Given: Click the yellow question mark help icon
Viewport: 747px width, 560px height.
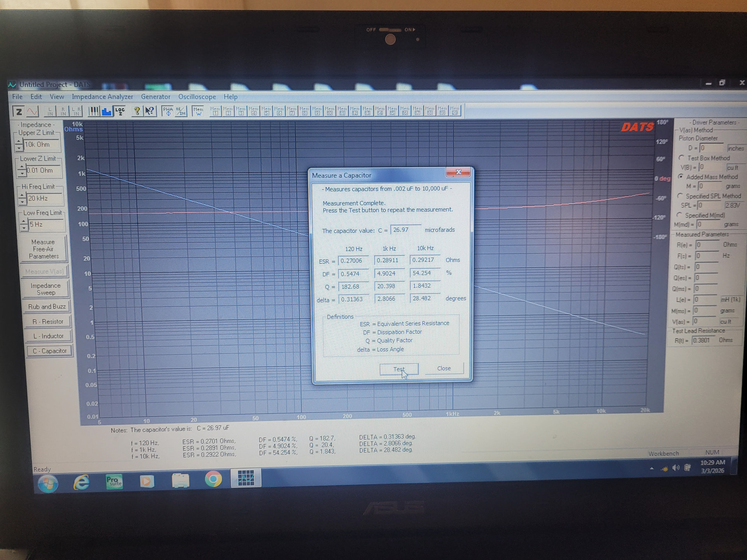Looking at the screenshot, I should click(x=137, y=112).
